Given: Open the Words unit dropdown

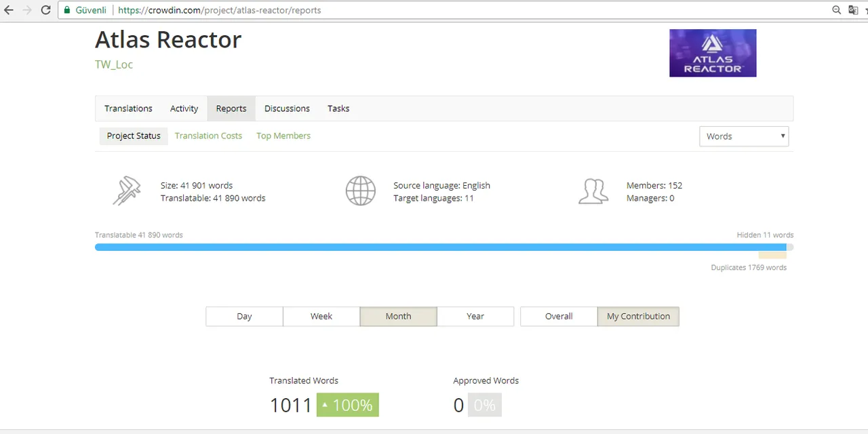Looking at the screenshot, I should coord(744,136).
